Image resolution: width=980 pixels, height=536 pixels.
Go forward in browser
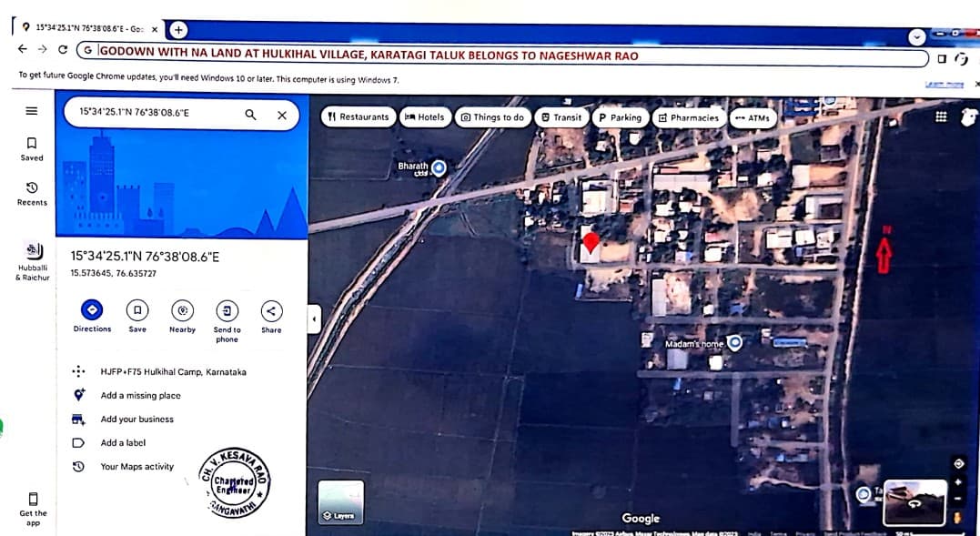click(x=43, y=49)
